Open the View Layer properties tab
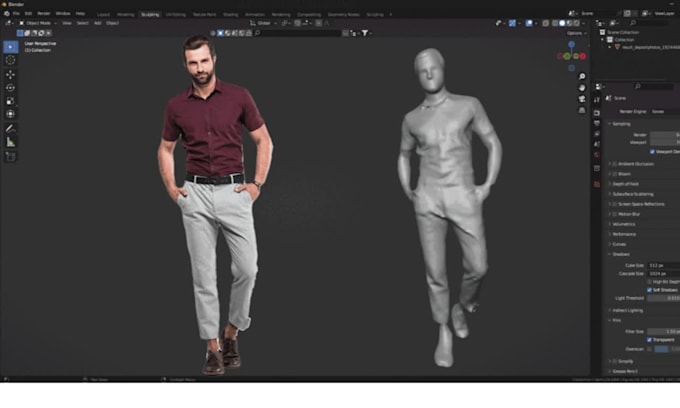680x408 pixels. (597, 134)
